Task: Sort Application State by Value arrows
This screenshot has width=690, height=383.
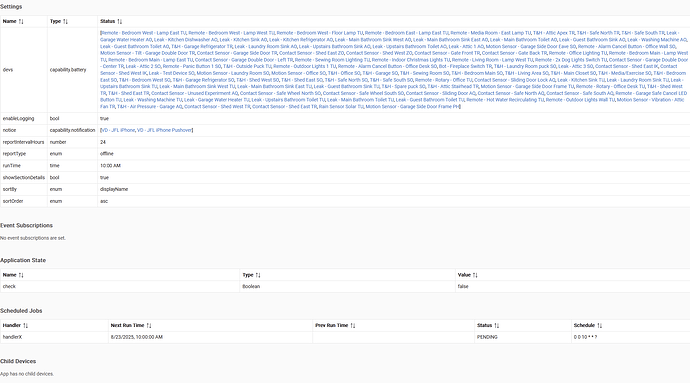Action: (475, 275)
